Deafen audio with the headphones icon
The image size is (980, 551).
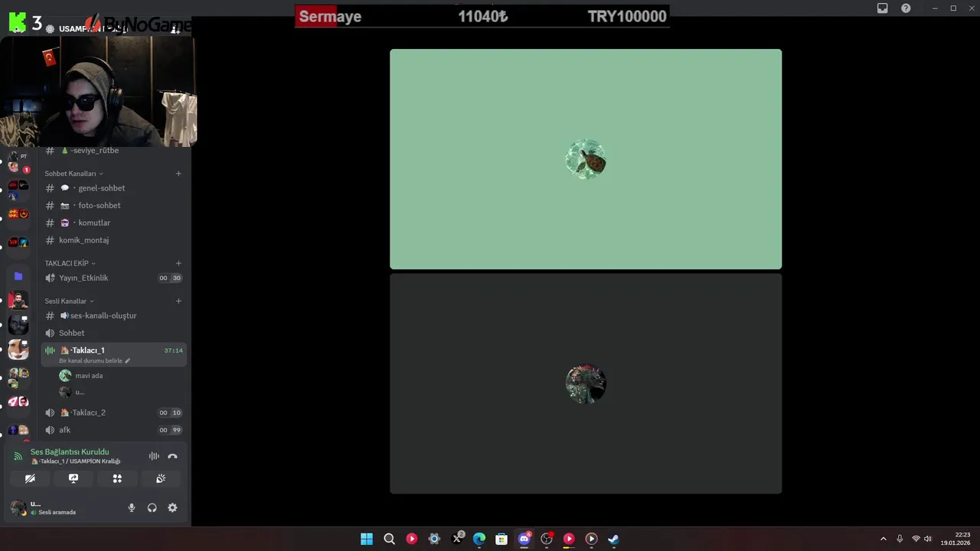[x=152, y=507]
